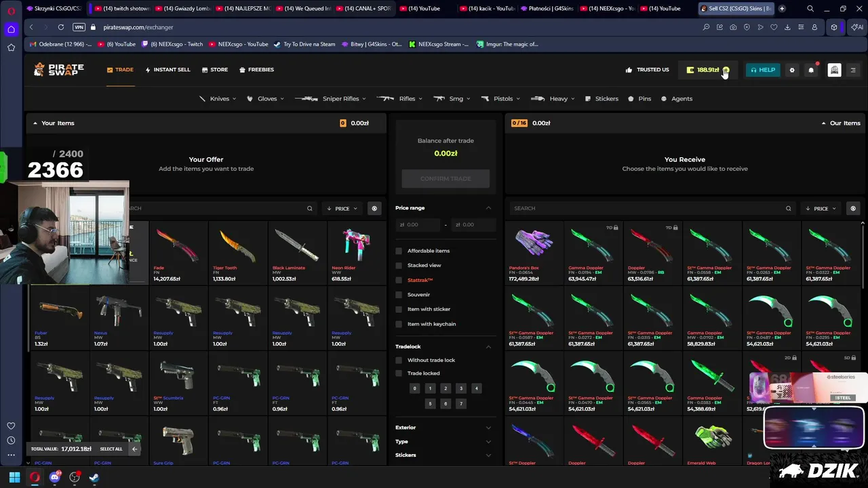Open Opera sidebar bookmarks star icon
Screen dimensions: 868x488
pos(11,47)
